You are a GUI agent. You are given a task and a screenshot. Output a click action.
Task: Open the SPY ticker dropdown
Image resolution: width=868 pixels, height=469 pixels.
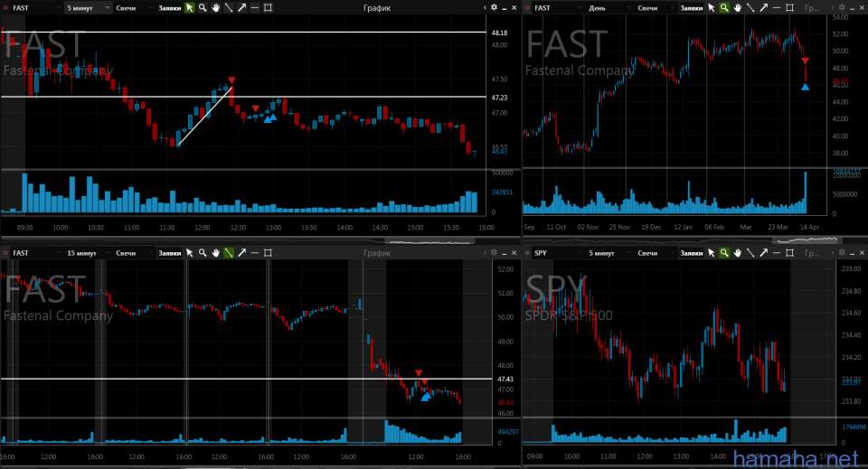coord(558,253)
